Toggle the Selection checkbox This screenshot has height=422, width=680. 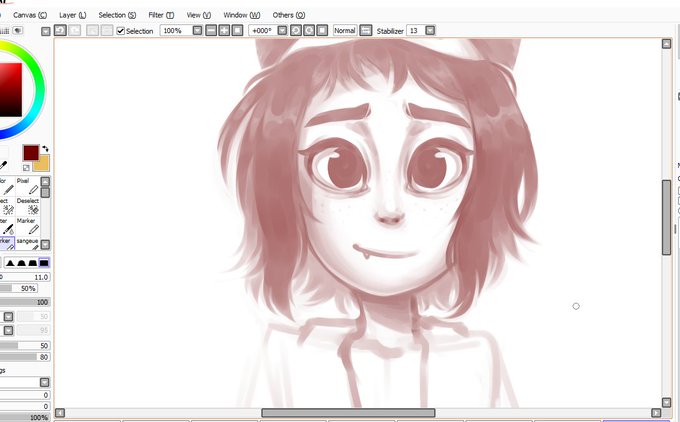point(121,31)
